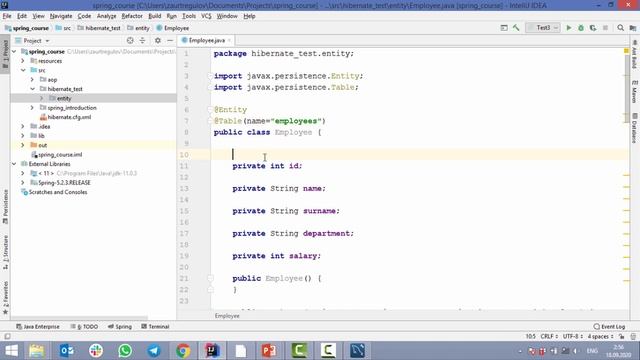The image size is (640, 360).
Task: Show the Maven side panel
Action: pos(634,91)
